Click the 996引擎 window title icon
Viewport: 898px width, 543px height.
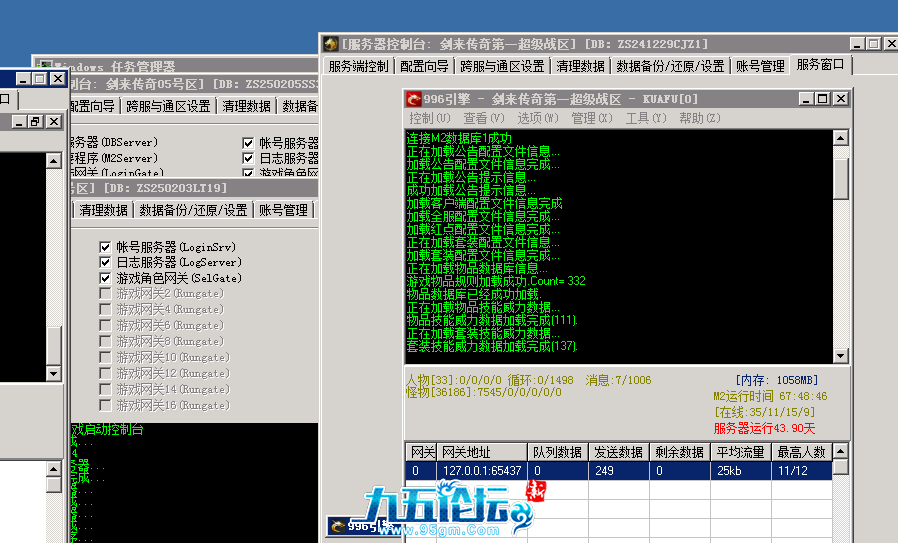tap(413, 99)
